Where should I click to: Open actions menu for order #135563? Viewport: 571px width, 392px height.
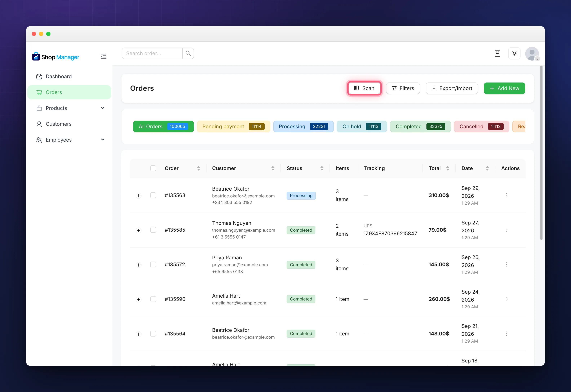point(507,195)
